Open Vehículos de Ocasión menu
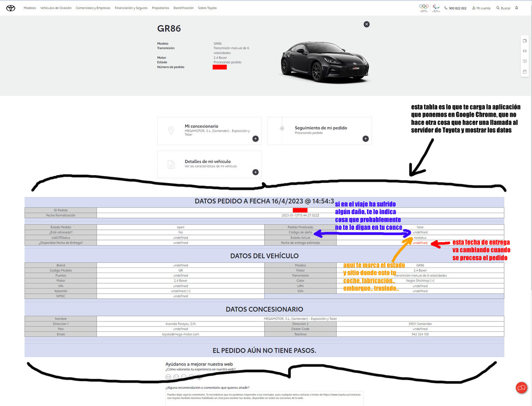The image size is (532, 406). 56,8
